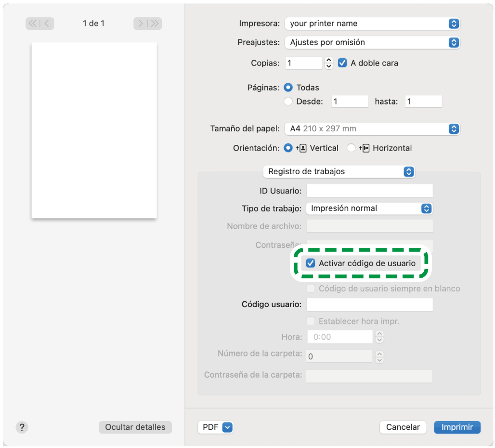The image size is (495, 448).
Task: Open the Tipo de trabajo menu
Action: 369,208
